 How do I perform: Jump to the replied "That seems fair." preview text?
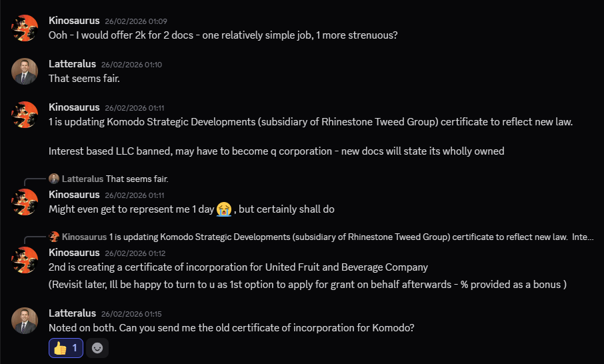click(x=137, y=179)
